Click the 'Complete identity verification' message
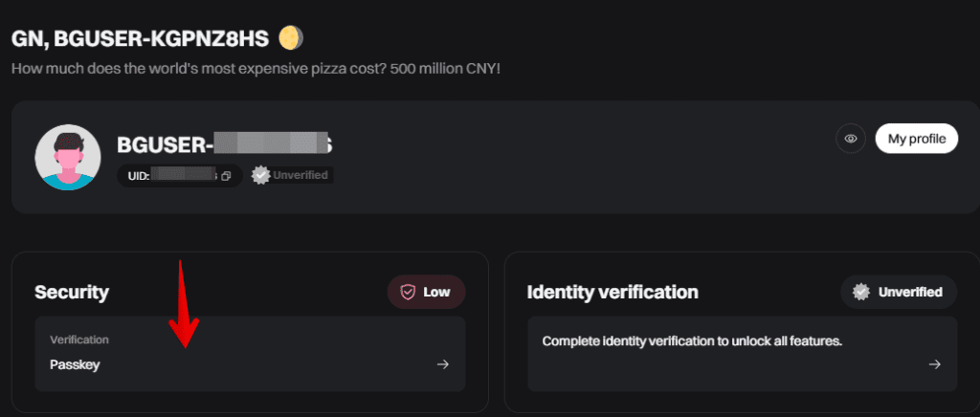Viewport: 980px width, 417px height. (692, 341)
